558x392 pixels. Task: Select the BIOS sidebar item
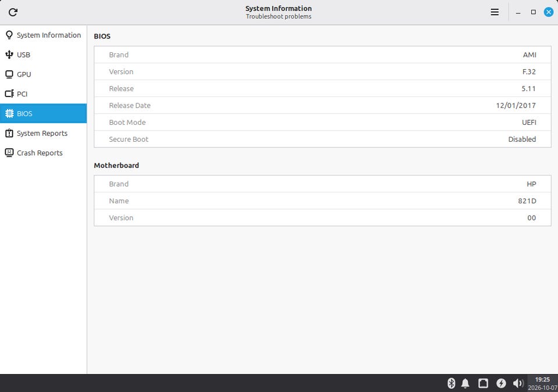pyautogui.click(x=43, y=113)
